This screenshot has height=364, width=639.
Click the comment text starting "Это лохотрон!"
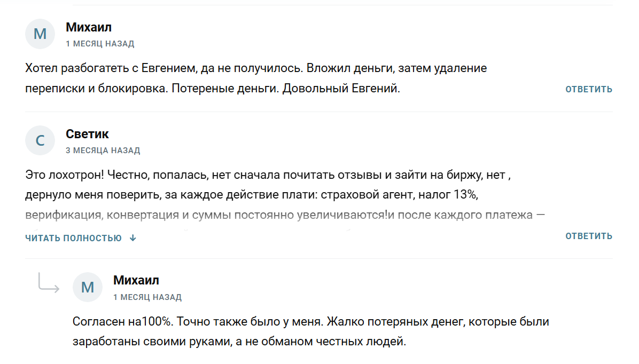[x=269, y=175]
